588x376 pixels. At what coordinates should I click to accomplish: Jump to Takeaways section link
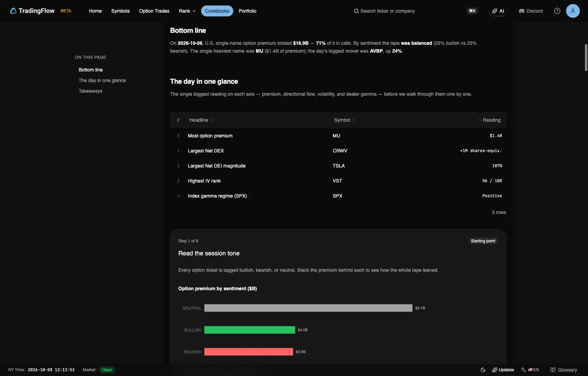point(90,91)
